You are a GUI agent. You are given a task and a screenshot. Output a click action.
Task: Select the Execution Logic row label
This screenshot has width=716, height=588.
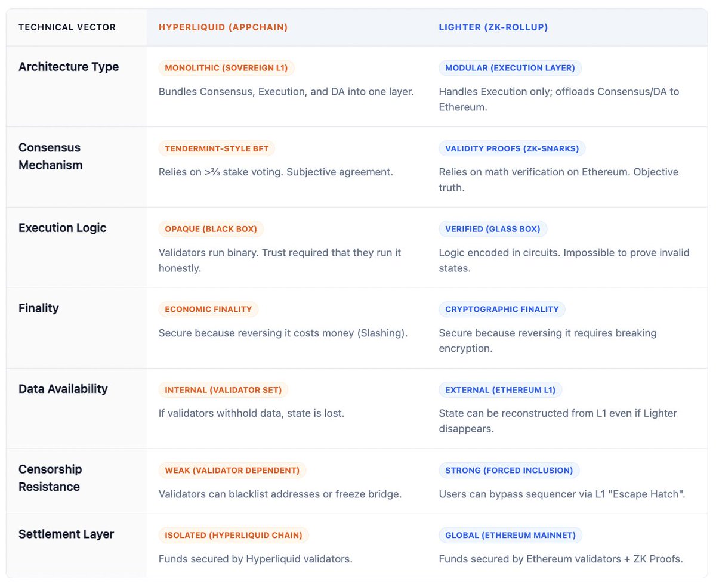[x=63, y=228]
